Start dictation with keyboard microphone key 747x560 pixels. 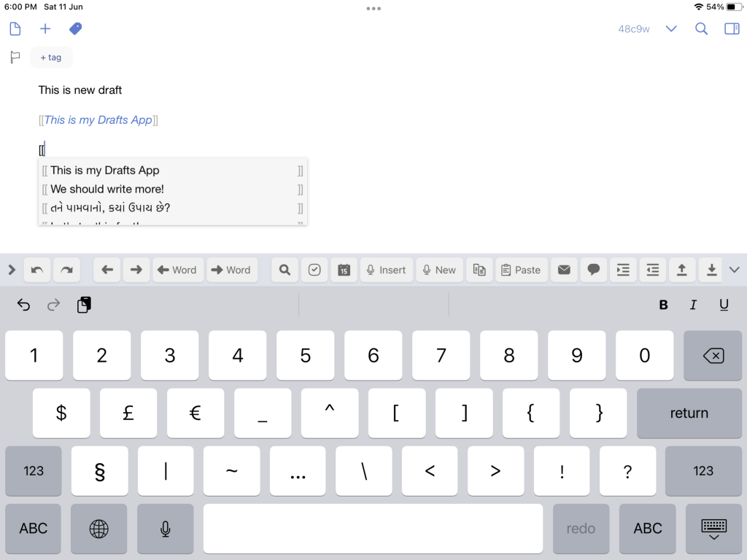(x=166, y=529)
